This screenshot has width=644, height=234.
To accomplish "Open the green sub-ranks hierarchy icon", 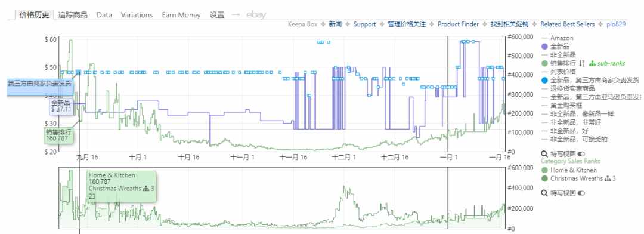I will point(592,63).
